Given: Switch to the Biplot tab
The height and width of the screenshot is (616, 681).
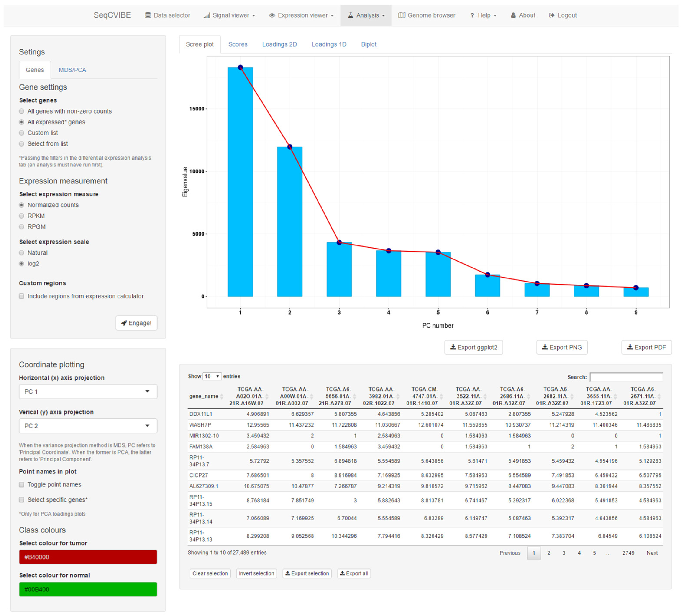Looking at the screenshot, I should (369, 44).
